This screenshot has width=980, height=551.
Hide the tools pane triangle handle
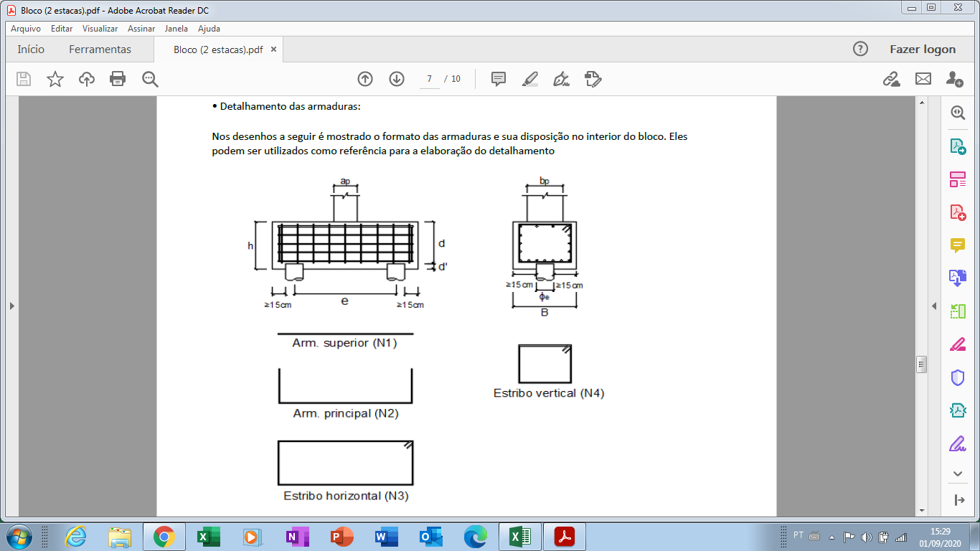click(934, 306)
